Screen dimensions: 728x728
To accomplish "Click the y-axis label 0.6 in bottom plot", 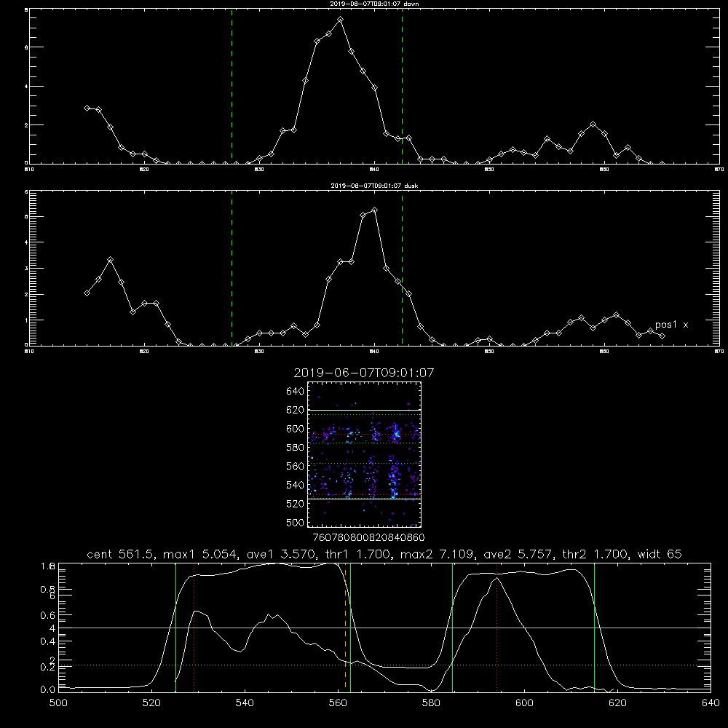I will click(x=48, y=615).
